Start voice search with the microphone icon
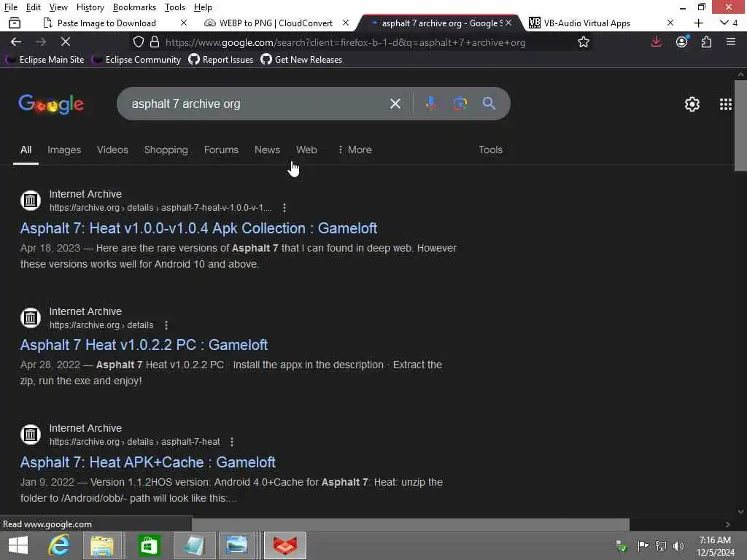Screen dimensions: 747x560 [430, 104]
